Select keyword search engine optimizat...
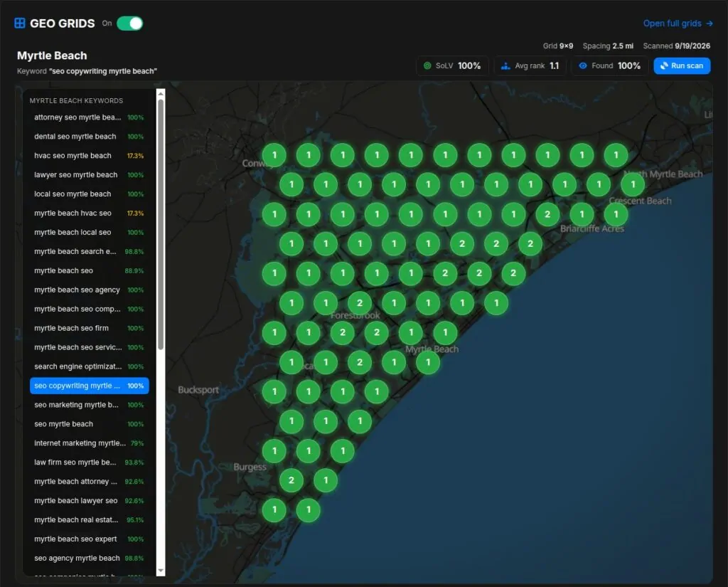 coord(89,366)
